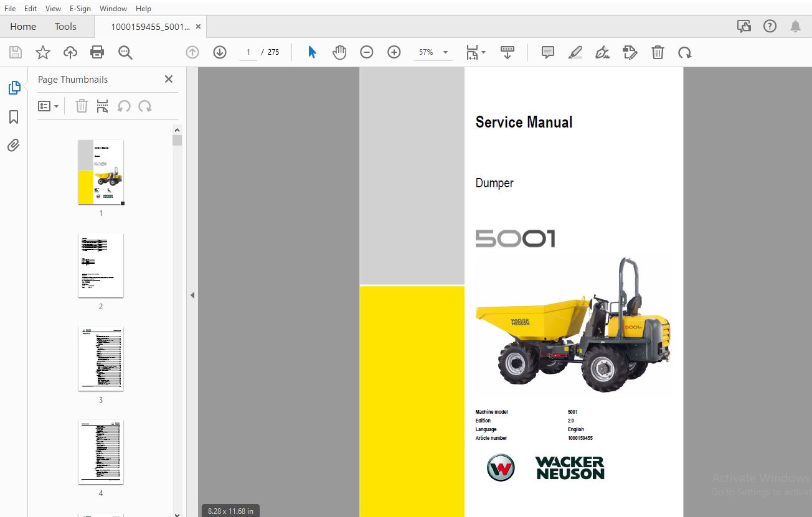Open the Bookmarks panel
Viewport: 812px width, 517px height.
[x=14, y=117]
